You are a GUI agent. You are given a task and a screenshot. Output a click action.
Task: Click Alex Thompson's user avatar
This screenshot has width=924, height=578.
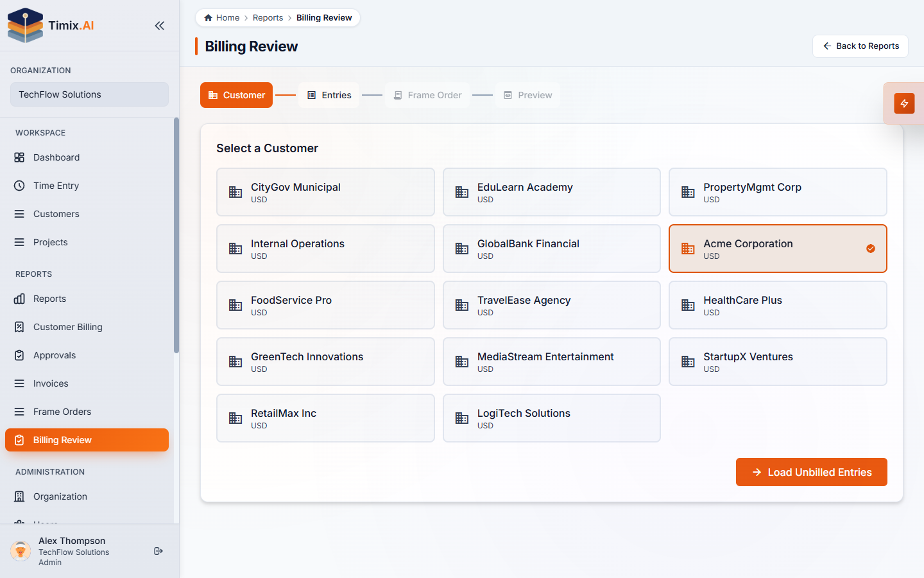pos(21,551)
